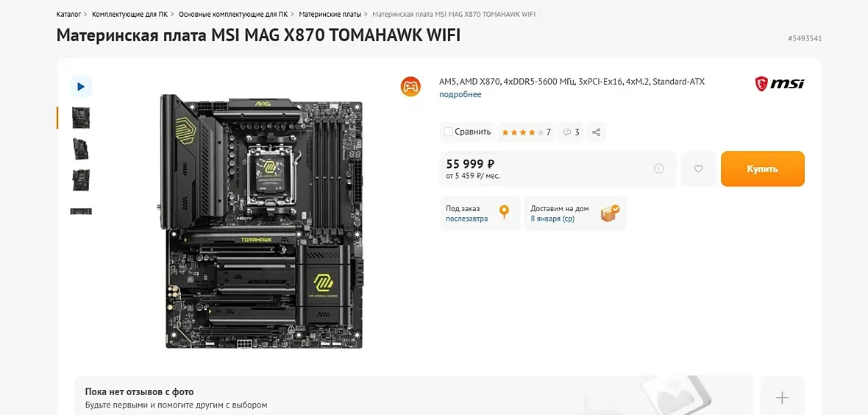Click the послезавтра pickup link
The height and width of the screenshot is (415, 868).
click(x=466, y=219)
